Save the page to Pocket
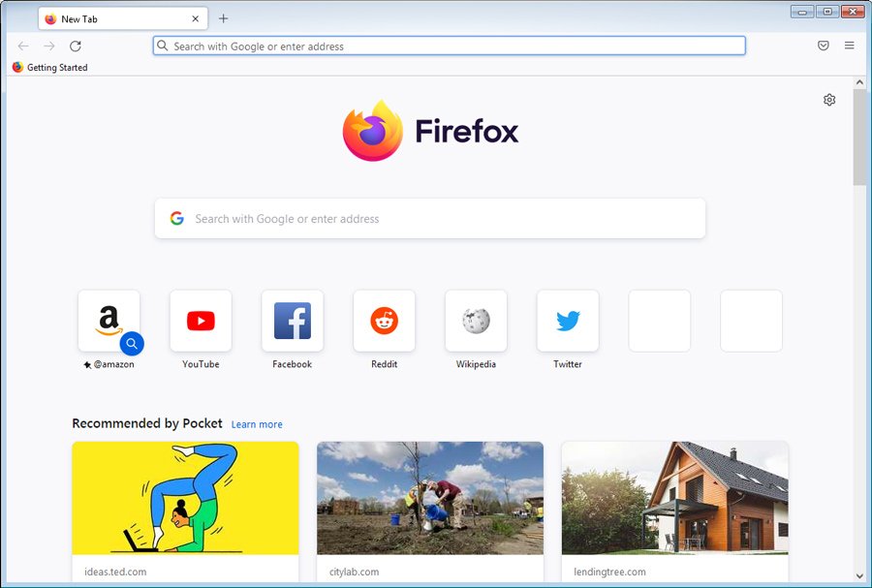Screen dimensions: 872x588 (x=823, y=46)
